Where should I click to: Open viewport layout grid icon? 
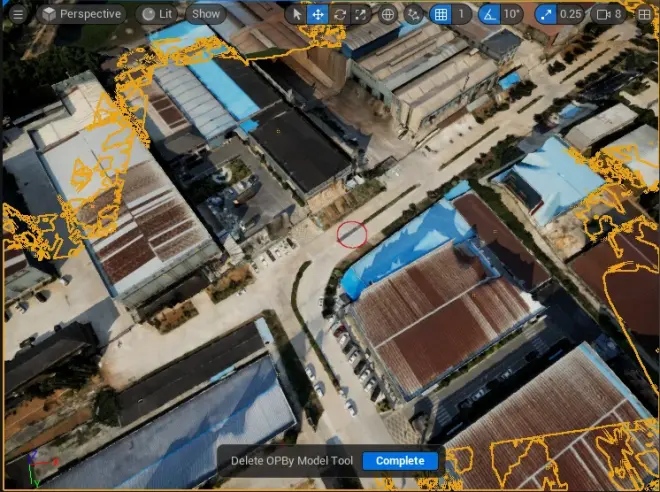[644, 15]
